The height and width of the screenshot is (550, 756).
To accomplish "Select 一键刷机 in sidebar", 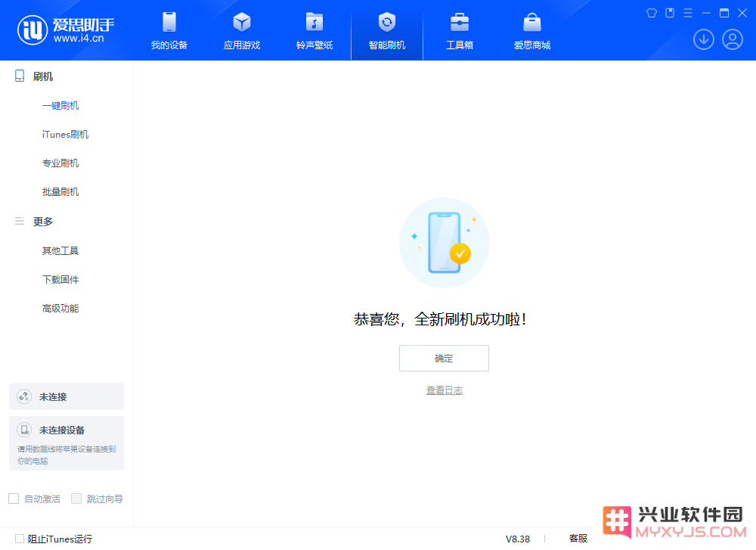I will coord(60,106).
